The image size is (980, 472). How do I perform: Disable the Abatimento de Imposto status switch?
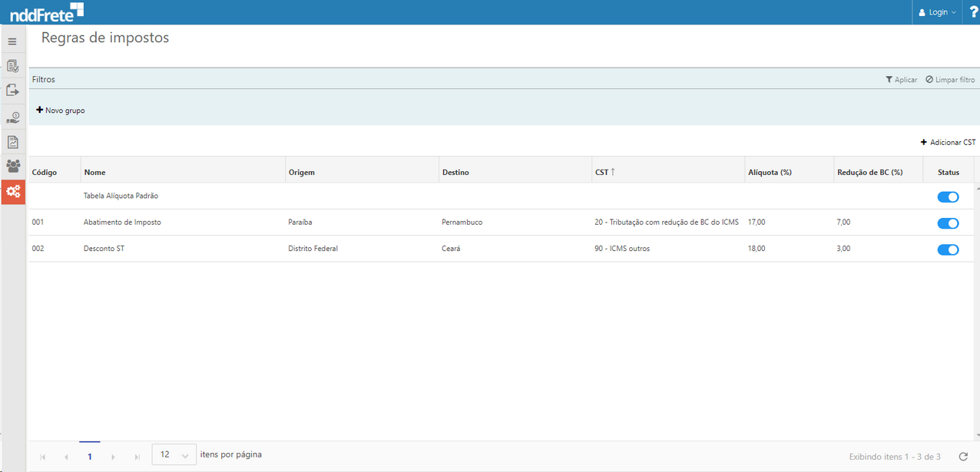click(948, 223)
